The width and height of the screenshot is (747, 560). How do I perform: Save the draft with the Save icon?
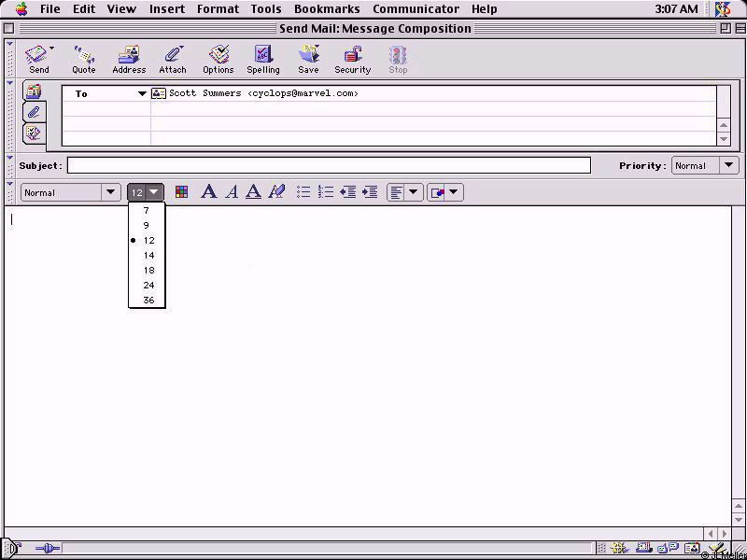tap(308, 60)
